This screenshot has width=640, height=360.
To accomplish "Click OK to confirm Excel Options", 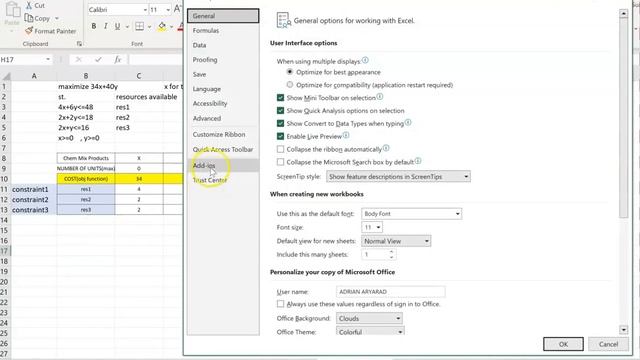I will (x=563, y=344).
